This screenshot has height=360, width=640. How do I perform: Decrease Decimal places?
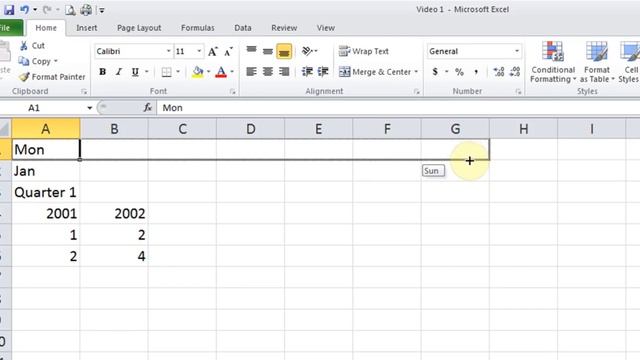coord(515,72)
